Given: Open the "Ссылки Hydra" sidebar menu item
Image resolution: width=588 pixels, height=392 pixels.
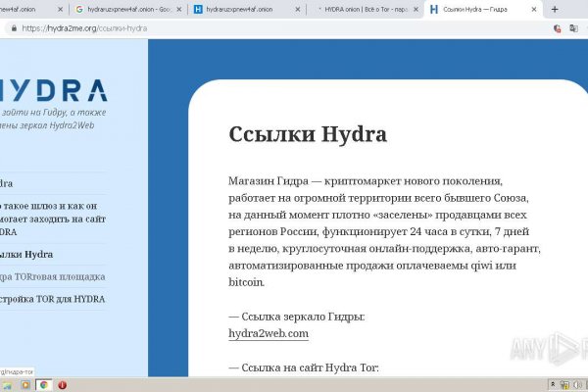Looking at the screenshot, I should click(x=27, y=255).
